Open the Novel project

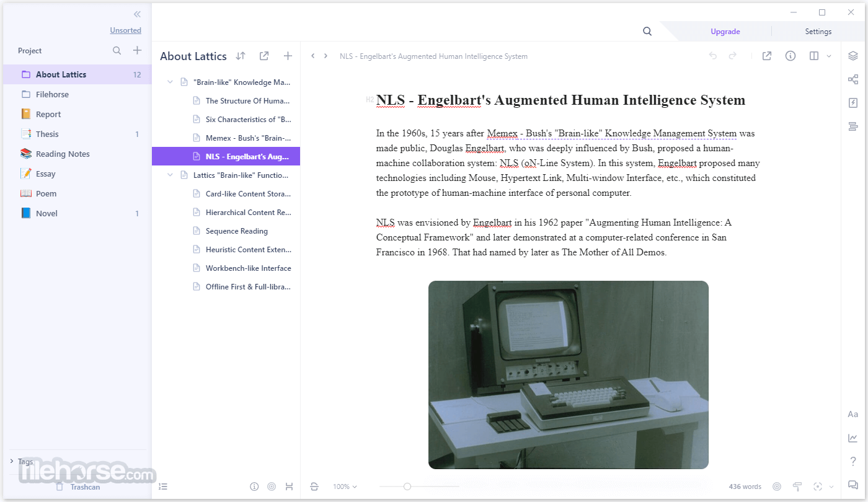click(77, 213)
